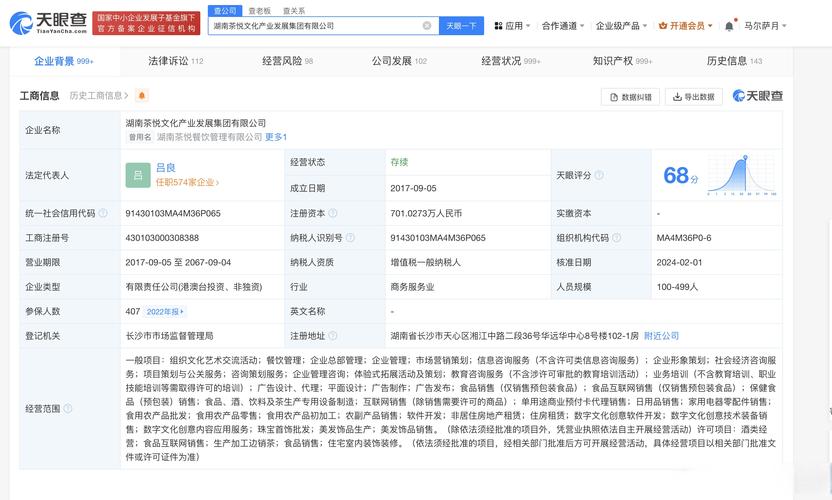This screenshot has width=832, height=500.
Task: Select the 查公司 search tab
Action: coord(225,11)
